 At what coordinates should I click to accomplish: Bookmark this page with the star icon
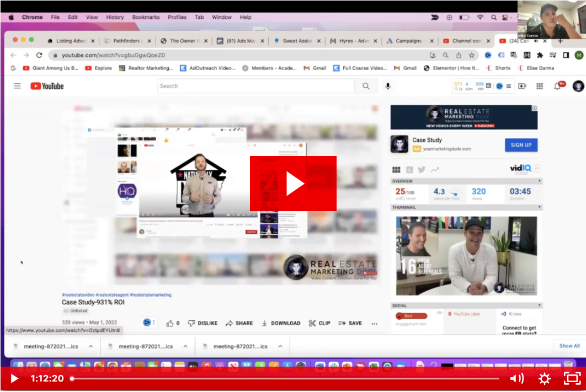click(x=472, y=55)
